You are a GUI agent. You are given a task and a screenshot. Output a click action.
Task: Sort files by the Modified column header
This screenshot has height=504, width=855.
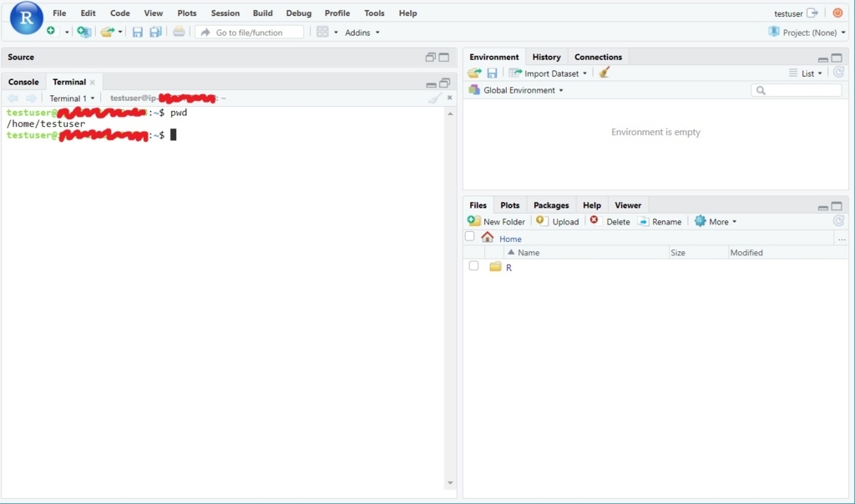[787, 252]
